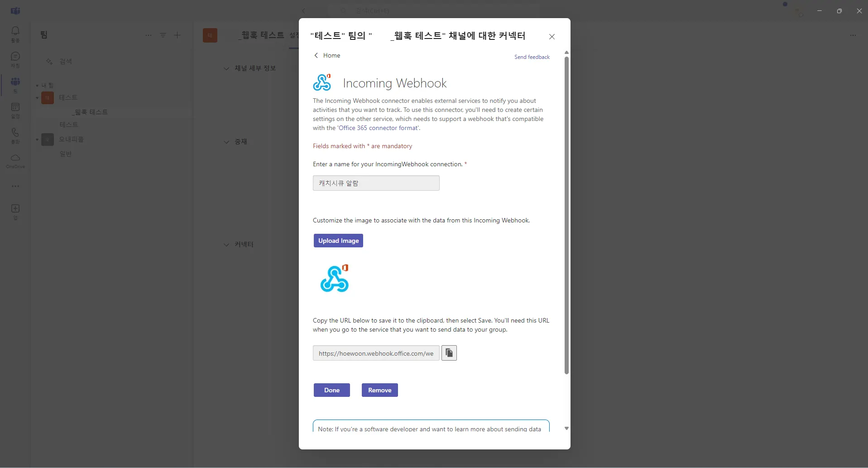Click the webhook connection name field
The height and width of the screenshot is (468, 868).
coord(376,183)
